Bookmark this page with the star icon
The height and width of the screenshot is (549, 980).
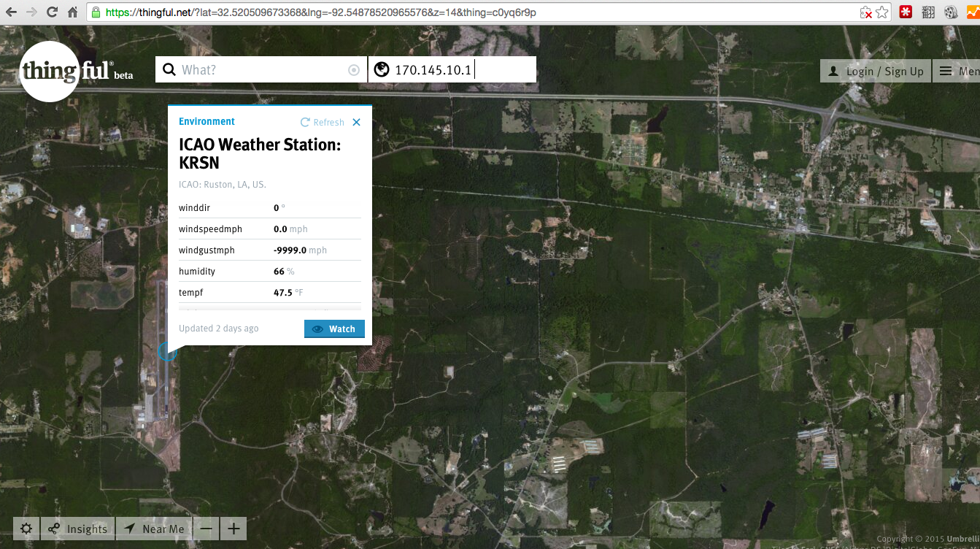[882, 12]
